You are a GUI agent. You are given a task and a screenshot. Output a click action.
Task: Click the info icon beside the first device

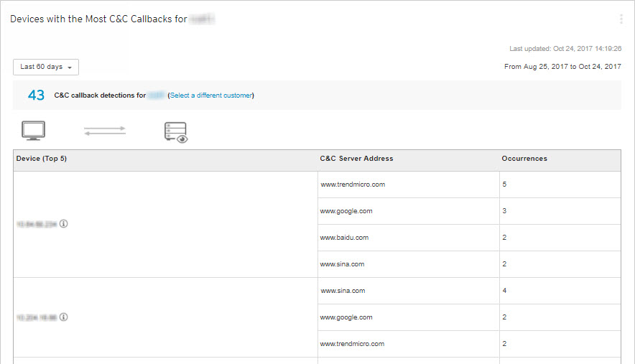tap(64, 224)
